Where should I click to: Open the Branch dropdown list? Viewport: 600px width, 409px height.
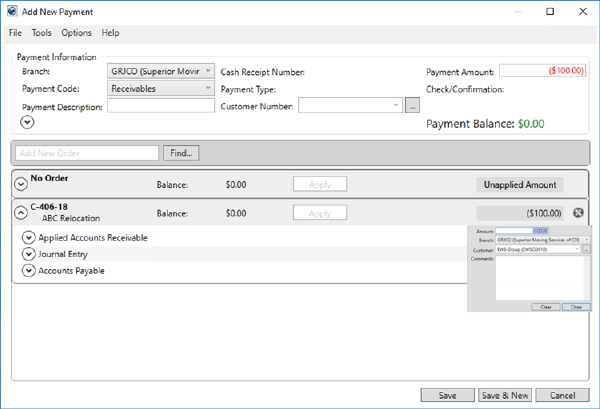[207, 71]
